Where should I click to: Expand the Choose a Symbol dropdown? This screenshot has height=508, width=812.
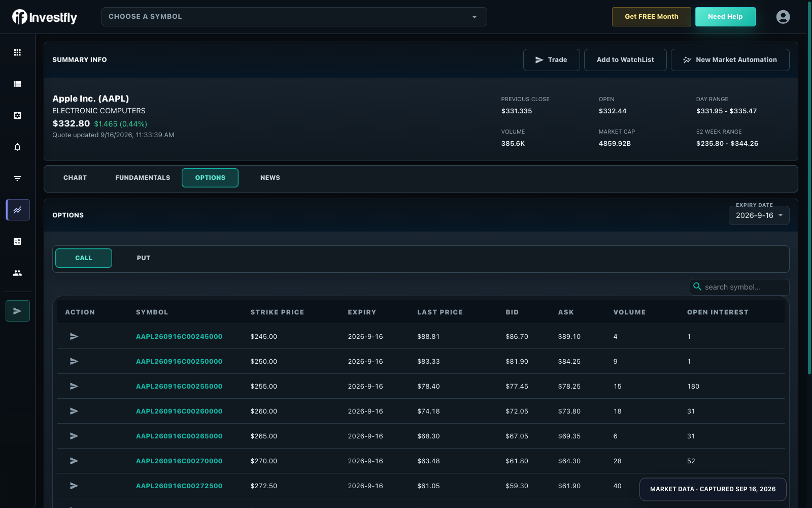coord(294,17)
